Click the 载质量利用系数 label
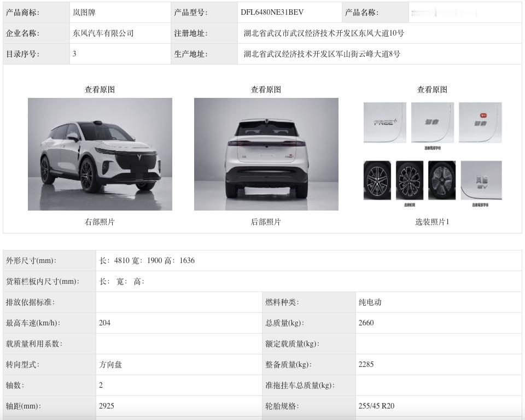This screenshot has height=420, width=525. tap(34, 343)
